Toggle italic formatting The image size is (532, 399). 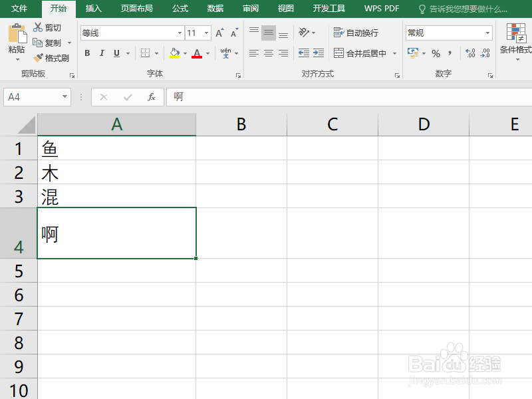(x=102, y=53)
